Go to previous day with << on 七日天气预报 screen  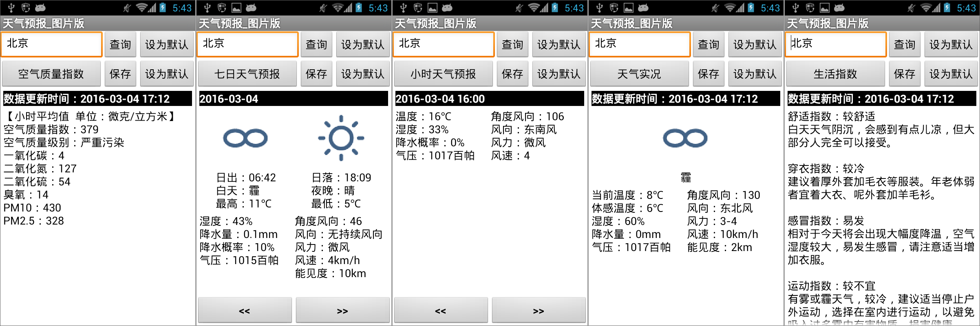pyautogui.click(x=245, y=311)
